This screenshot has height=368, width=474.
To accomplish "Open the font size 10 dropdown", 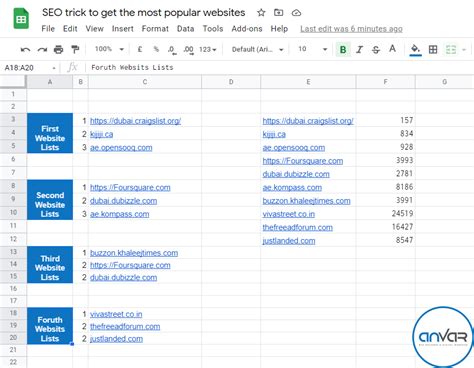I will click(x=313, y=49).
